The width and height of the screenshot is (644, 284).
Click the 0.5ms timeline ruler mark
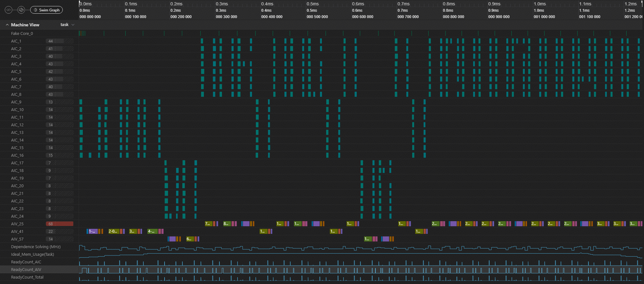coord(313,4)
